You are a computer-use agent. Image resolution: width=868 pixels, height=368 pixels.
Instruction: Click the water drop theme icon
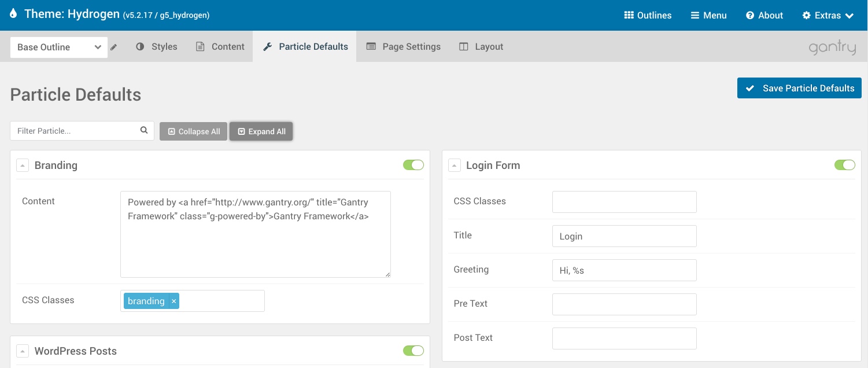click(13, 14)
